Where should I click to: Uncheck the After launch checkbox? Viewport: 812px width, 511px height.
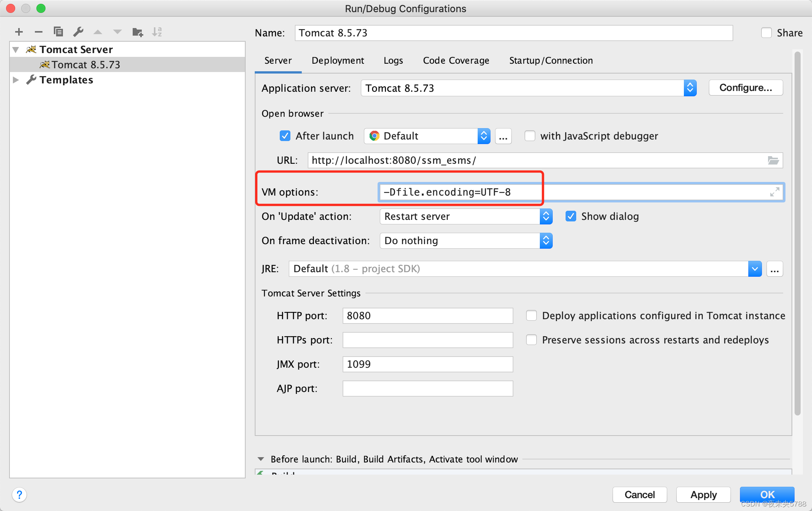285,136
